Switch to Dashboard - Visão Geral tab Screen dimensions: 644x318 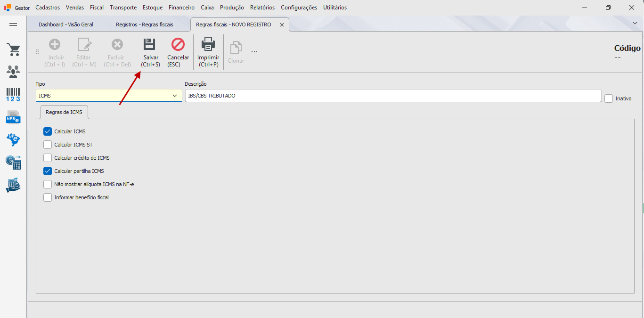click(66, 24)
